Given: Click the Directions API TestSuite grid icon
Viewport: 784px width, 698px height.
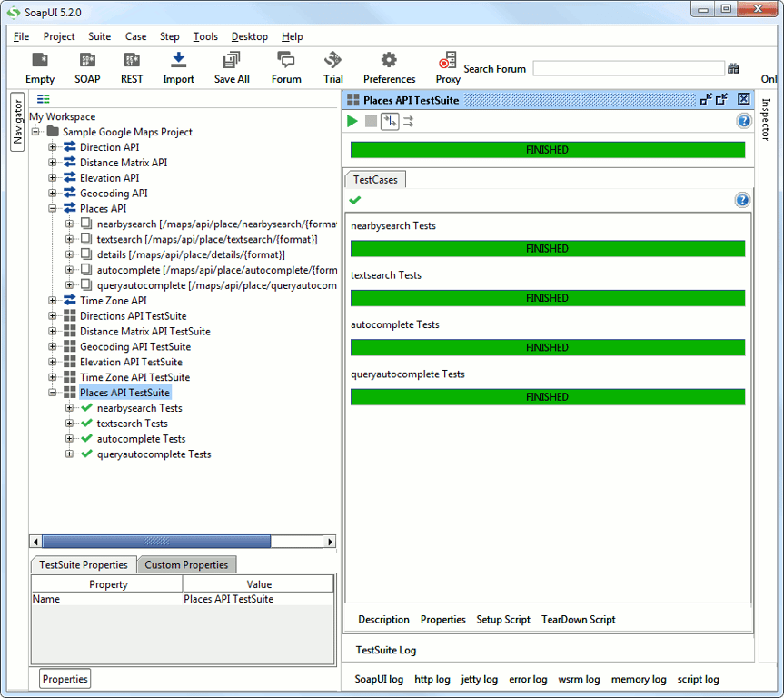Looking at the screenshot, I should click(70, 315).
